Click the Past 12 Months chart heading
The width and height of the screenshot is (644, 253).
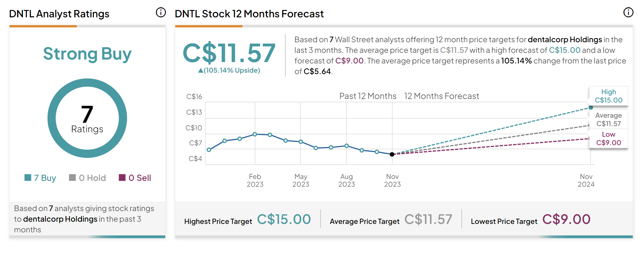click(x=368, y=96)
